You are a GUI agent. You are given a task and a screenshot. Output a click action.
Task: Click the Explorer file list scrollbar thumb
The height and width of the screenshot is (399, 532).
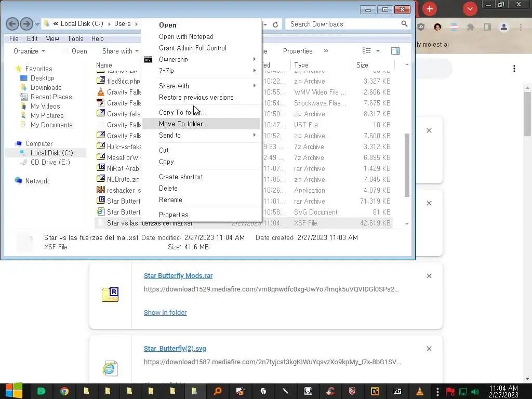pos(407,165)
